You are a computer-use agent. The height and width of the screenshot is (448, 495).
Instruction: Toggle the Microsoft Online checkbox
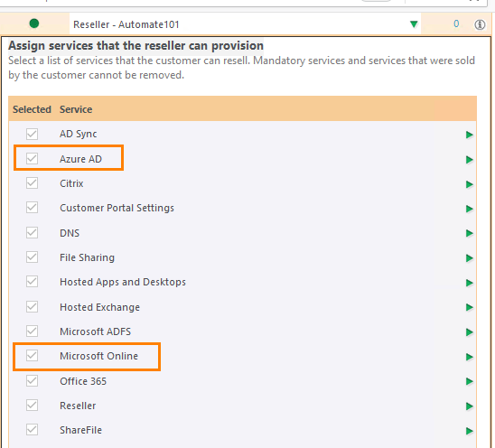pyautogui.click(x=32, y=356)
